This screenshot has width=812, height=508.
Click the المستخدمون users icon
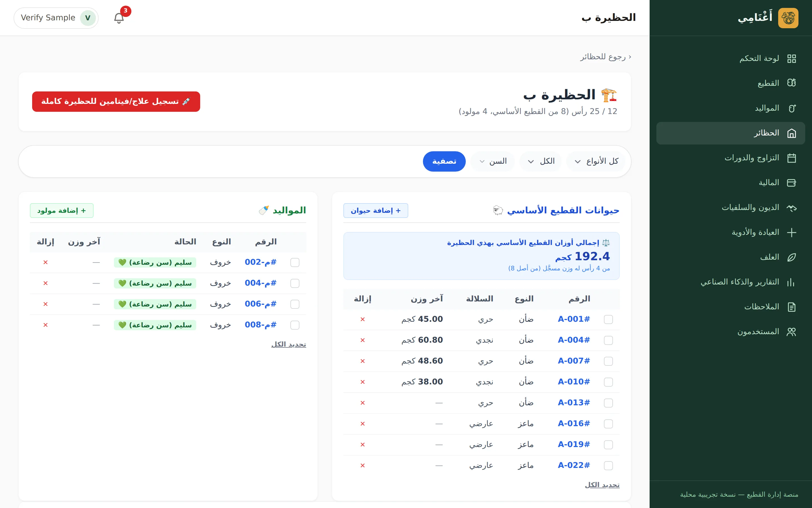791,332
